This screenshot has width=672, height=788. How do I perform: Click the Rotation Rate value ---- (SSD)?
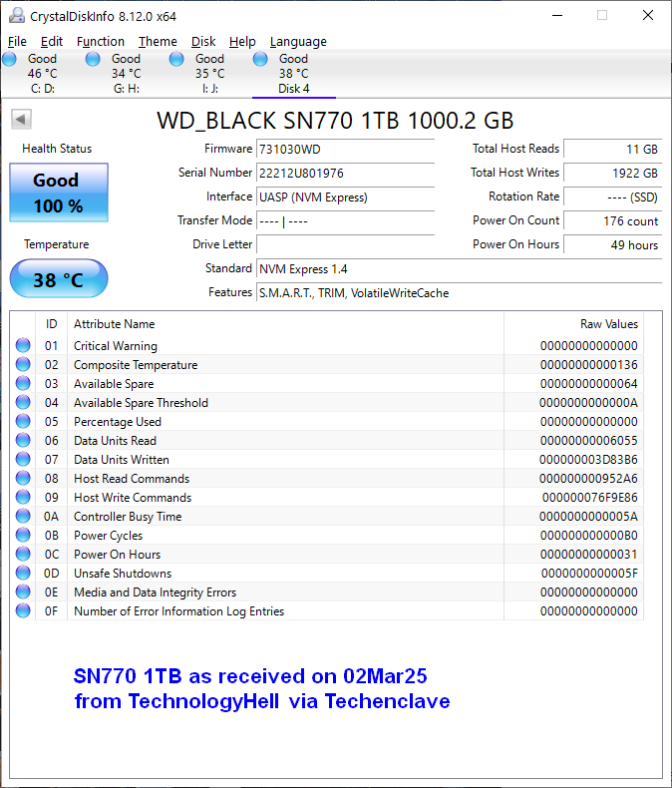(x=613, y=197)
